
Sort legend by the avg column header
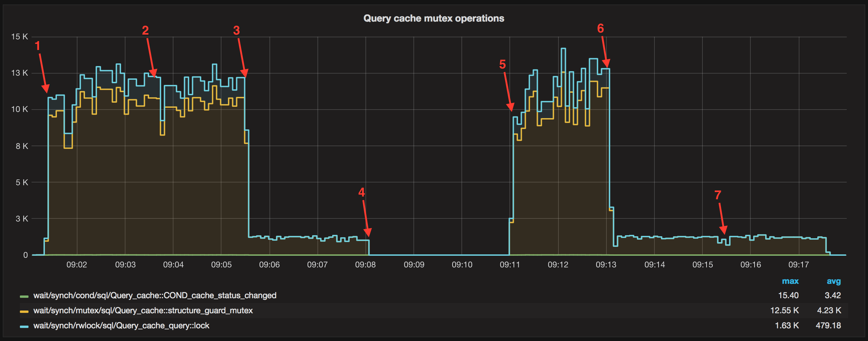point(833,281)
